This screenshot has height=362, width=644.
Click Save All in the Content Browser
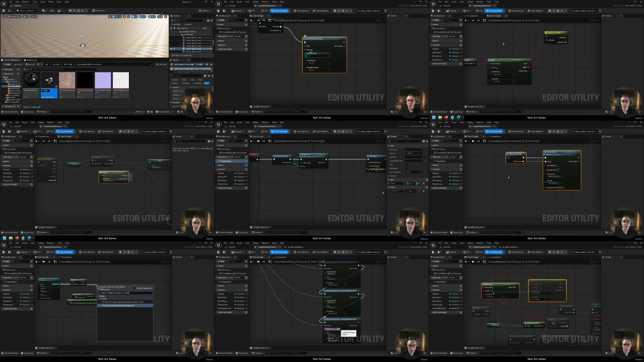pyautogui.click(x=30, y=64)
